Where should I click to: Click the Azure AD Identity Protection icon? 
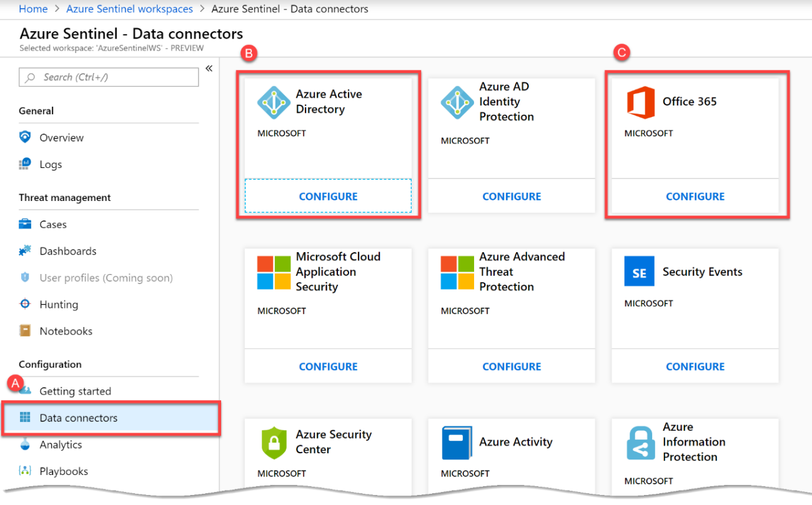[x=457, y=102]
